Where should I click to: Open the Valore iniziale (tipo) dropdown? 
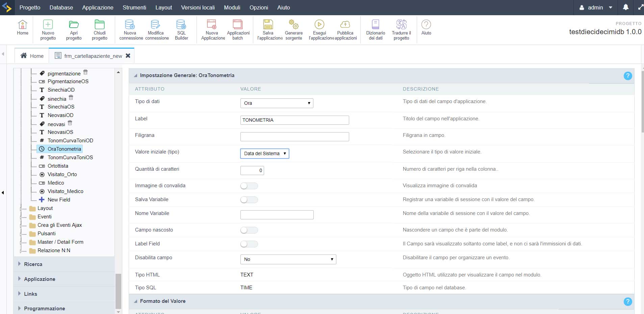[264, 153]
